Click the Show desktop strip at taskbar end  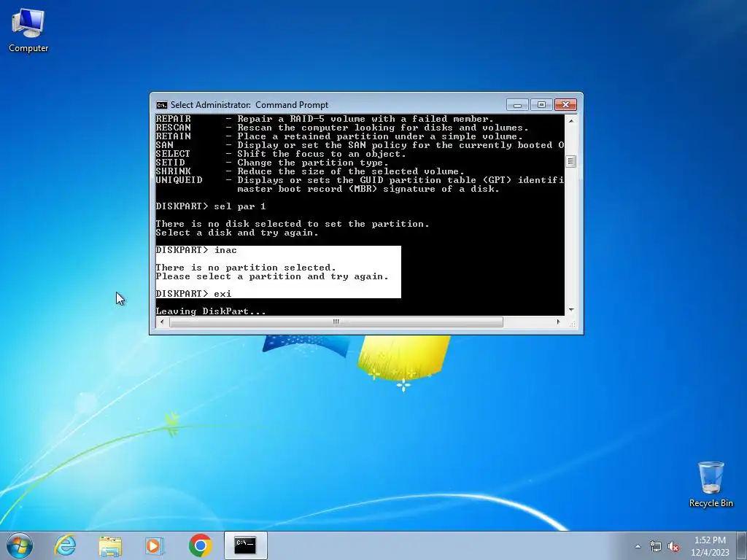point(742,545)
